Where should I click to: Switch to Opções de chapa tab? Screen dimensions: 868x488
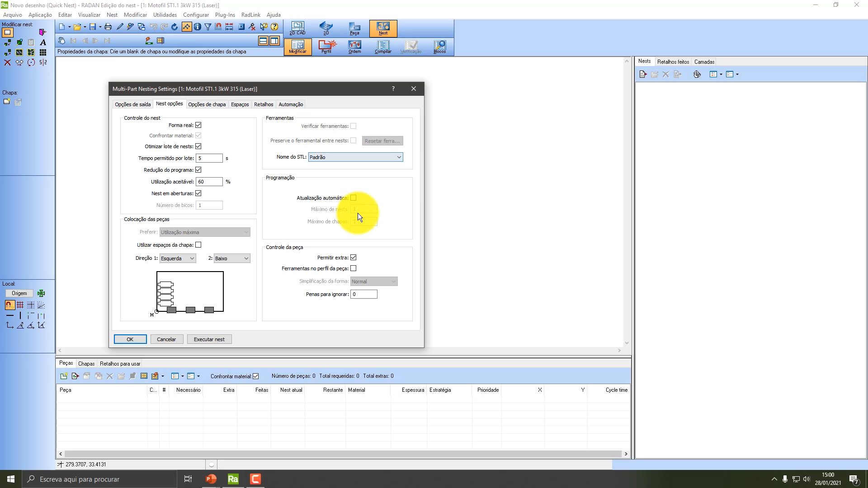207,104
